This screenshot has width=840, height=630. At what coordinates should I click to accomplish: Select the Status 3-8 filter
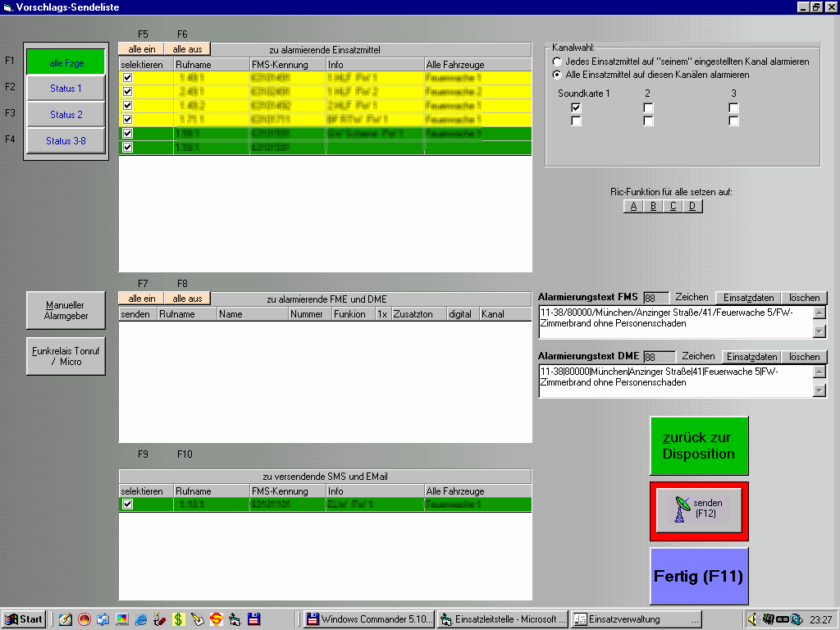pyautogui.click(x=66, y=140)
